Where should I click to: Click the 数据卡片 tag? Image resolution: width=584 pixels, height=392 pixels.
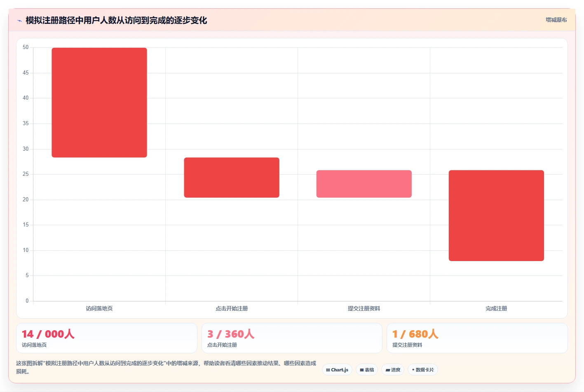(x=423, y=370)
